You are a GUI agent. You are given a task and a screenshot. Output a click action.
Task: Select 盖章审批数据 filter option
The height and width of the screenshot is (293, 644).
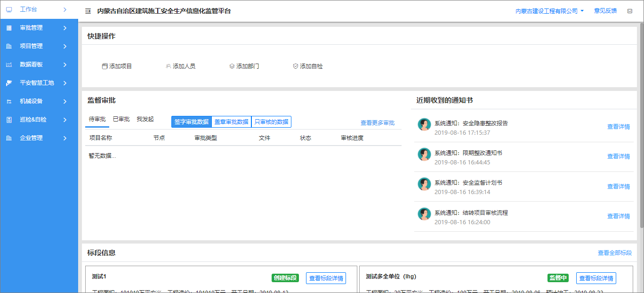[232, 122]
